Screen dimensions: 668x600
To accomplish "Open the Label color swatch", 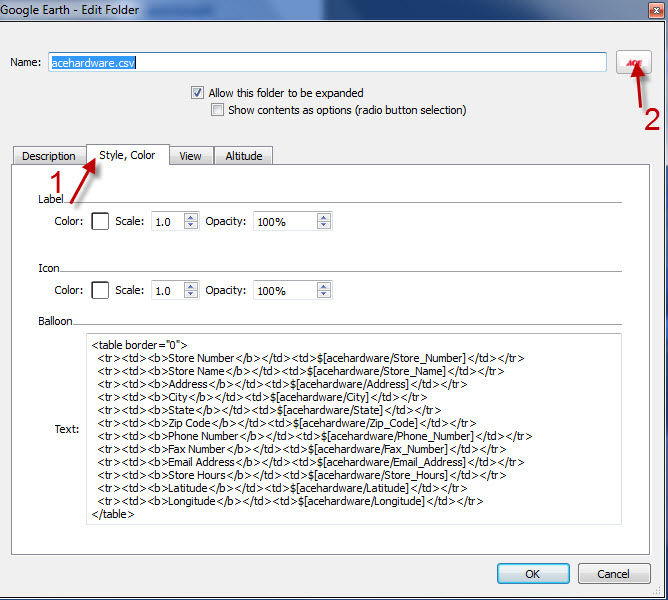I will [x=100, y=222].
